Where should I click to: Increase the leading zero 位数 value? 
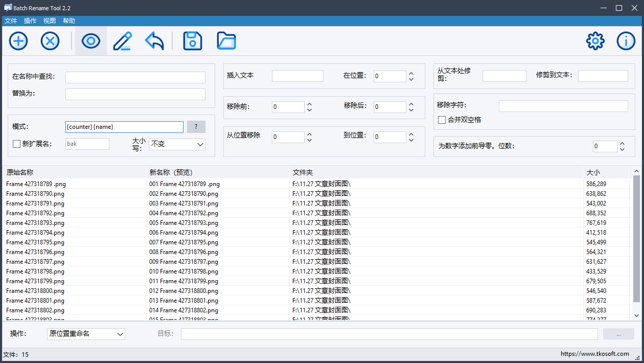[x=622, y=144]
